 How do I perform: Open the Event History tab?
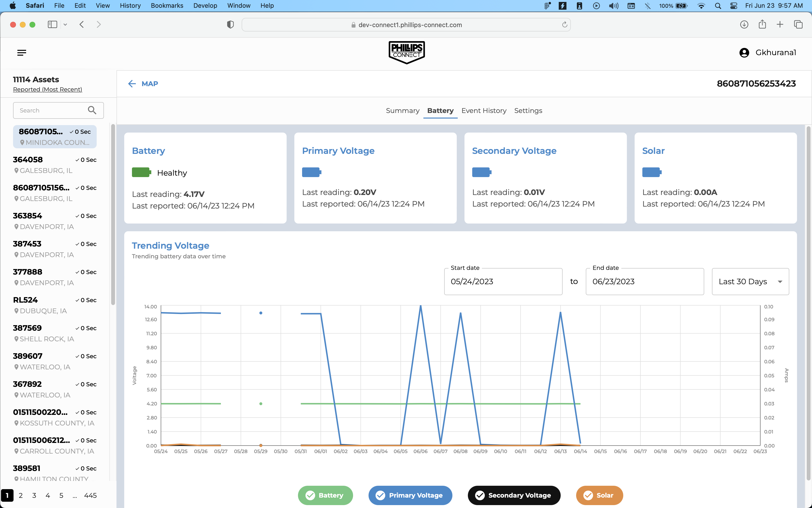pos(484,111)
